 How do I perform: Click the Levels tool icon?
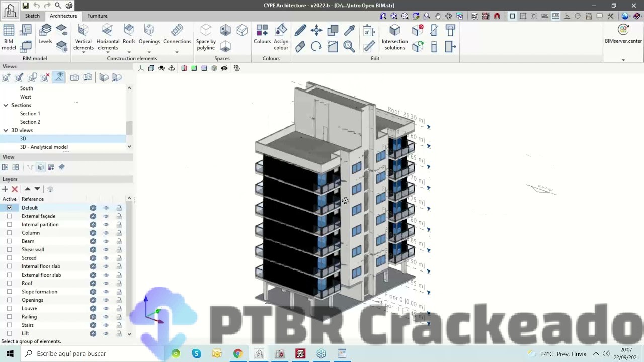point(45,35)
